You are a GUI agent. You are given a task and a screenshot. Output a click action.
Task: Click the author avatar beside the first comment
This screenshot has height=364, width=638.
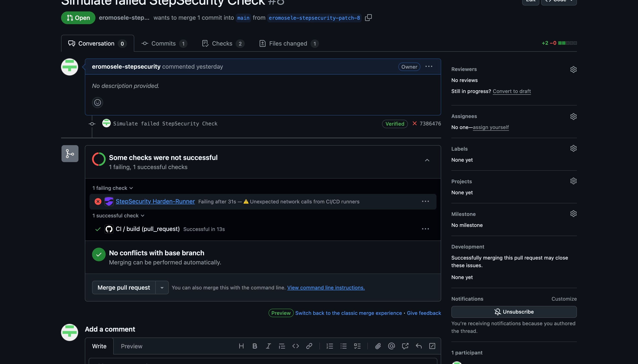coord(70,67)
